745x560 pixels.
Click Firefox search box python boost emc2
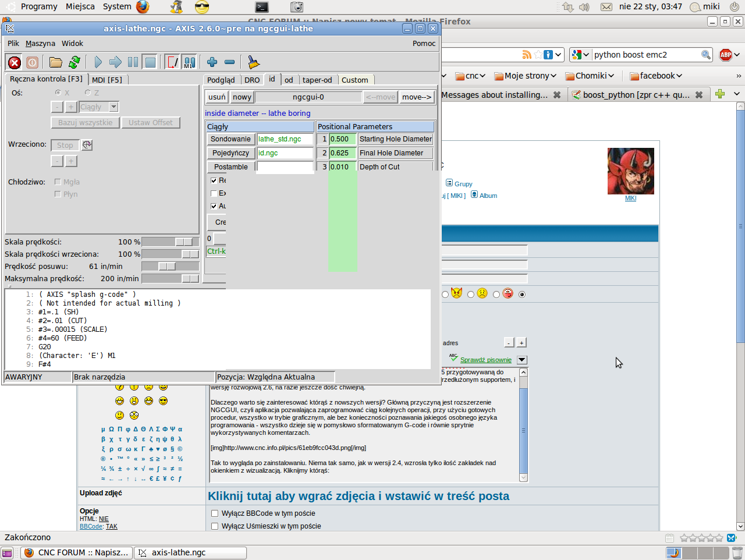tap(646, 55)
